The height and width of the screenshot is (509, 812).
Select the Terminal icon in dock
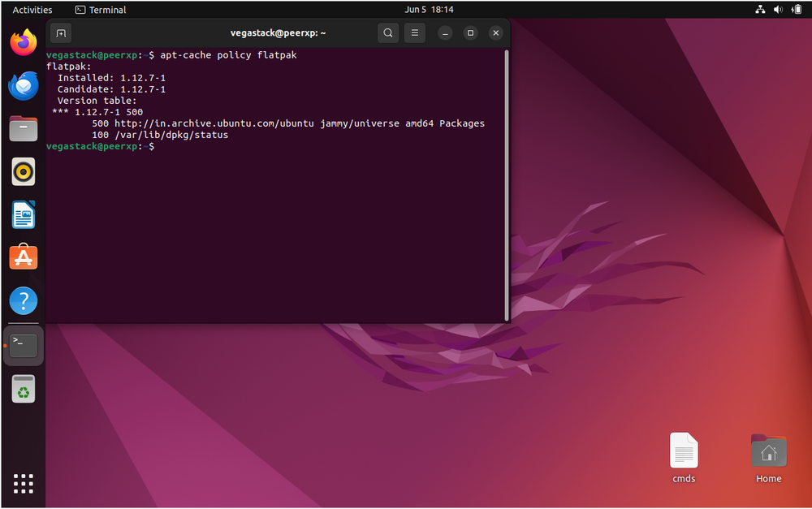coord(24,345)
